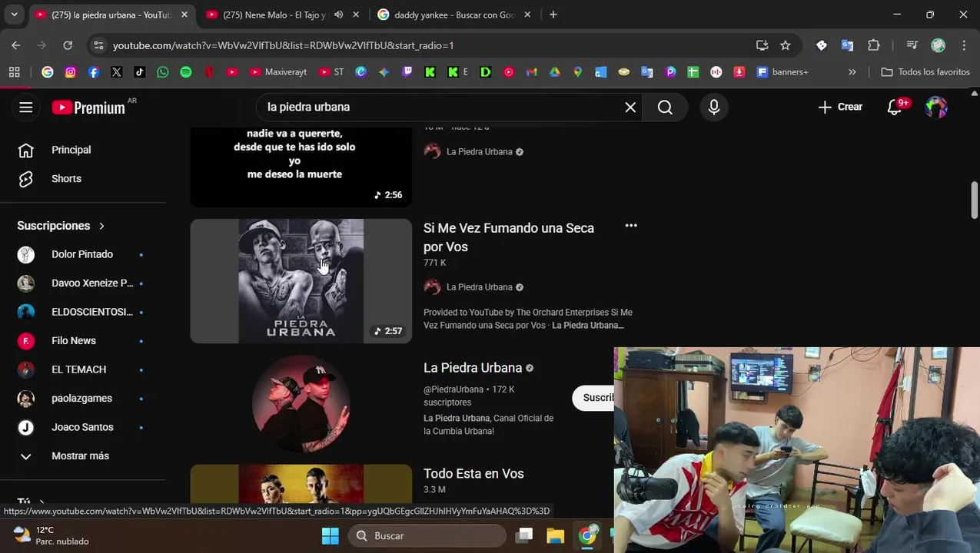Screen dimensions: 980x553
Task: Select la piedra urbana YouTube tab
Action: click(x=110, y=15)
